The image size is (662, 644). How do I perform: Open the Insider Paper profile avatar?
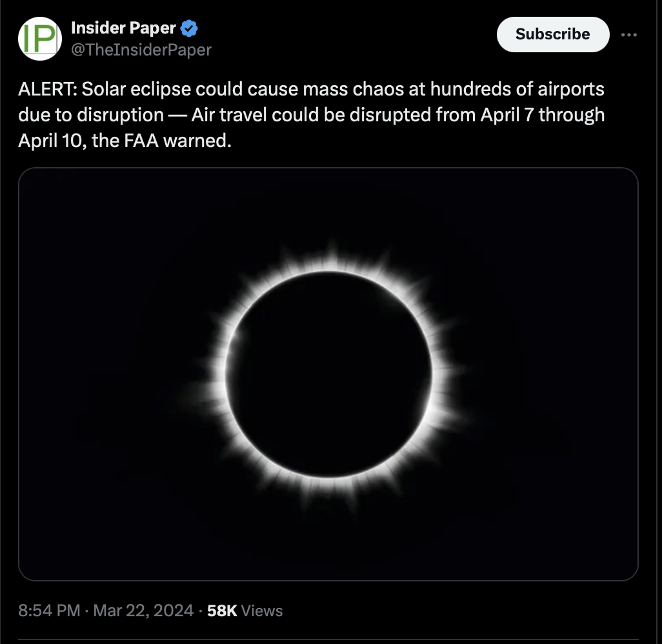40,39
